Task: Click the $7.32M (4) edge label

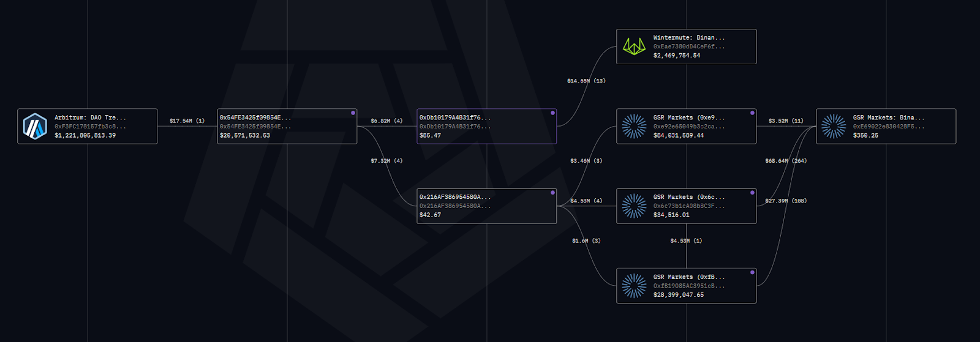Action: (386, 161)
